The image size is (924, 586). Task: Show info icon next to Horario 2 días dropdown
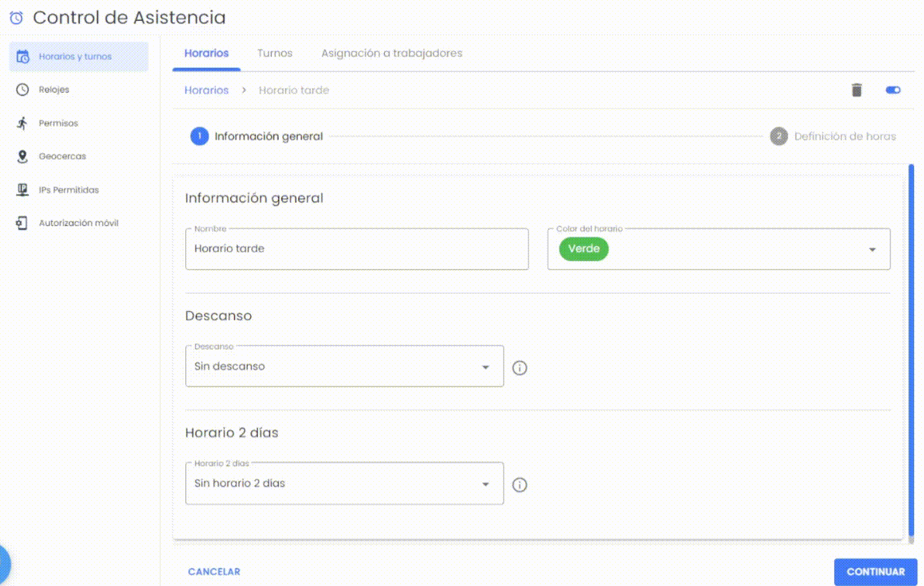coord(520,485)
